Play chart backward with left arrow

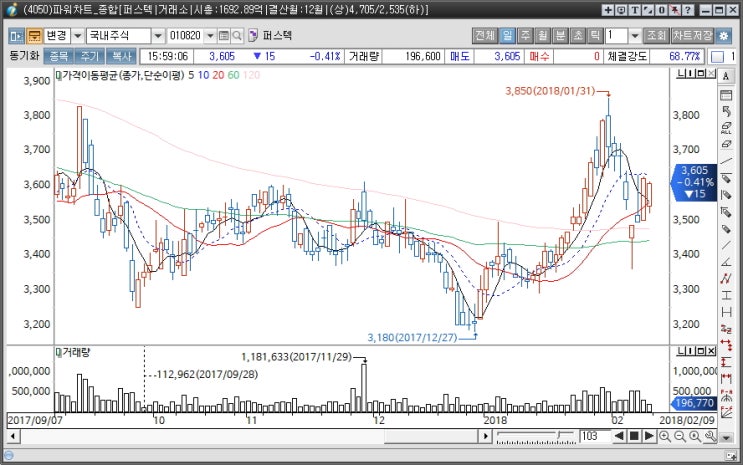pyautogui.click(x=619, y=436)
